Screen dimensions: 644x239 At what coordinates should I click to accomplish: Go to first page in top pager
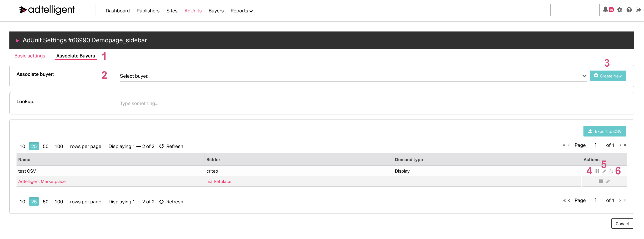(564, 145)
